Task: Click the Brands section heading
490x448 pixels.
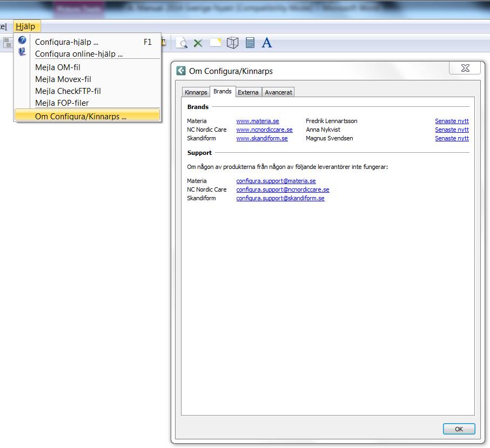Action: (198, 107)
